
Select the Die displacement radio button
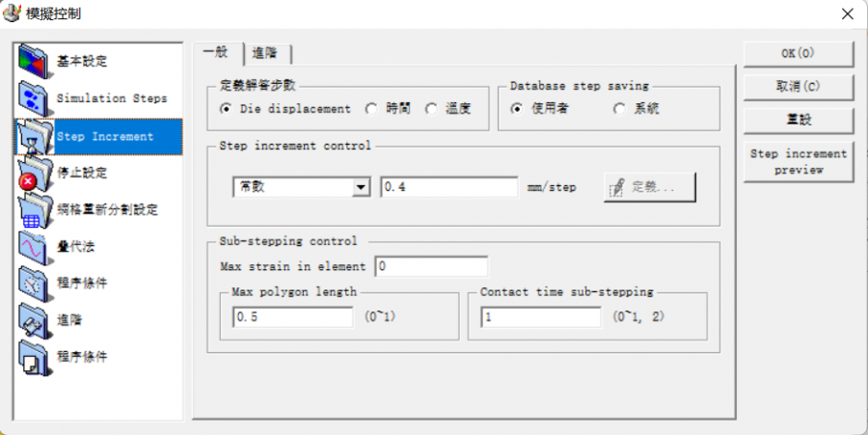(226, 109)
